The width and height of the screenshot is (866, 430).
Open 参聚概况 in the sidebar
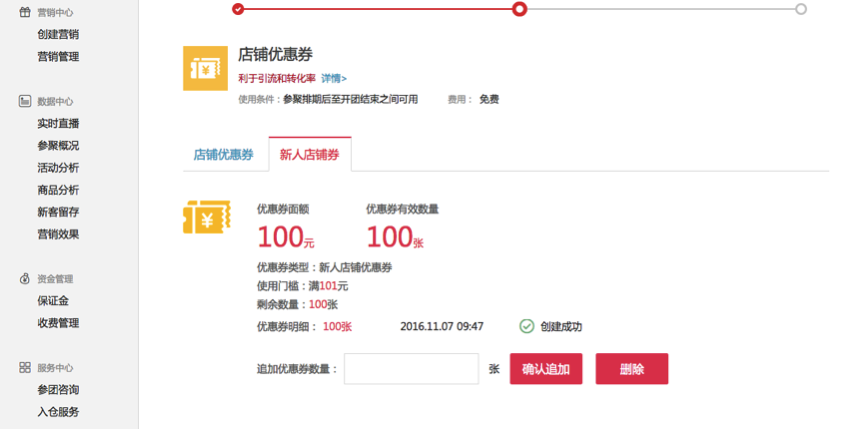point(58,146)
